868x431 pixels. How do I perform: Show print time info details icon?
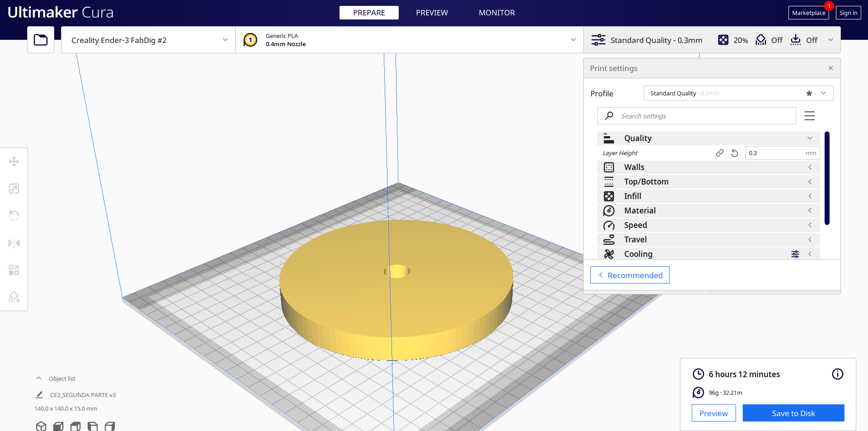pos(838,374)
